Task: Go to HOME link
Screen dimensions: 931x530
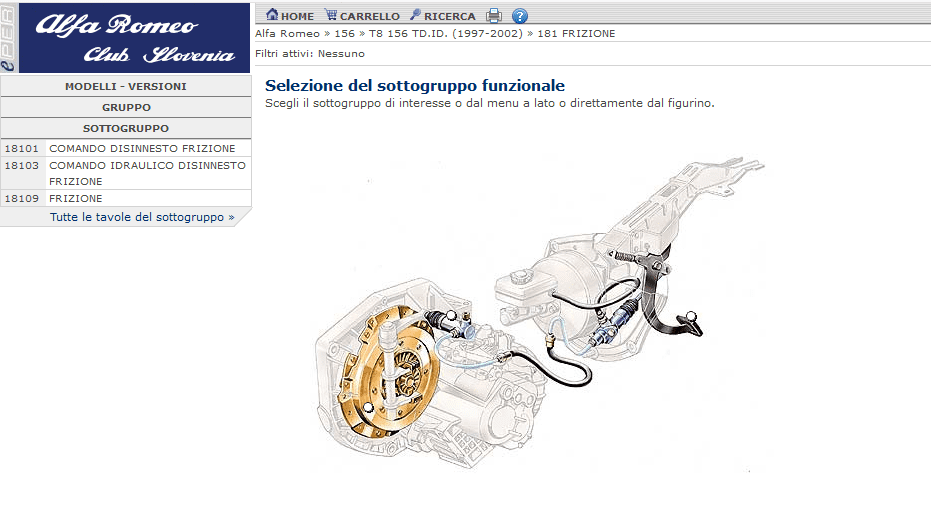Action: coord(297,17)
